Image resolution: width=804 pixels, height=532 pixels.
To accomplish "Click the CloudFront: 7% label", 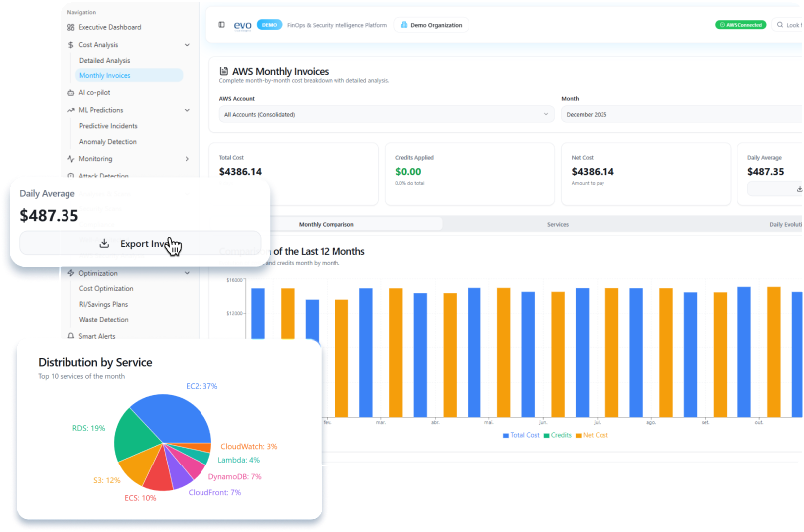I will (x=214, y=492).
